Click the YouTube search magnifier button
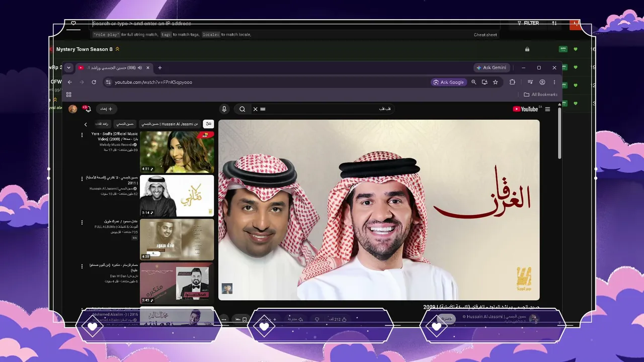This screenshot has width=644, height=362. click(242, 109)
